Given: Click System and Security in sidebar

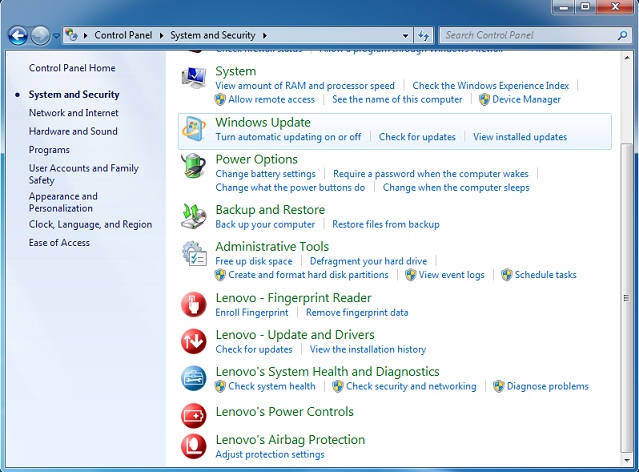Looking at the screenshot, I should point(74,95).
